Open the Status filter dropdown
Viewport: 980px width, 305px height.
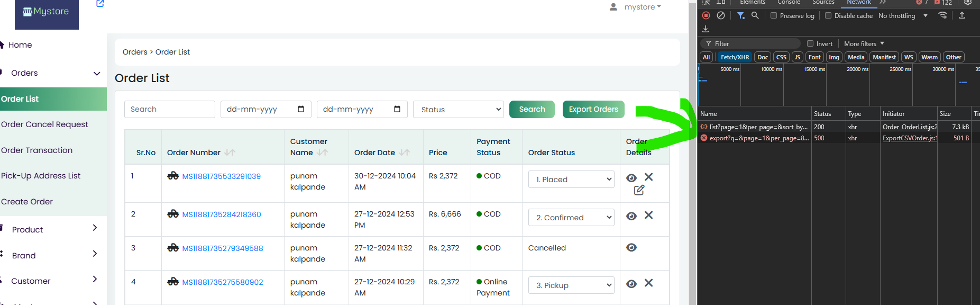[459, 110]
